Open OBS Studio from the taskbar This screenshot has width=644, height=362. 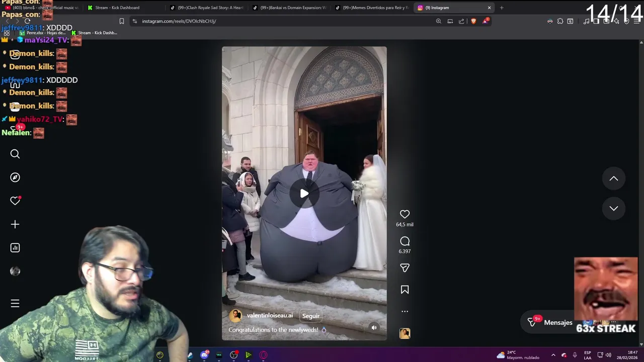234,355
